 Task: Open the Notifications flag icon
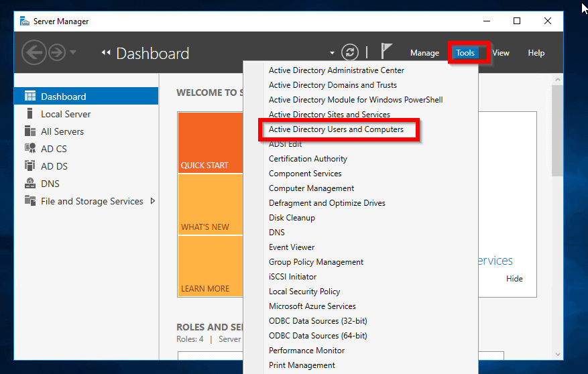pyautogui.click(x=386, y=51)
